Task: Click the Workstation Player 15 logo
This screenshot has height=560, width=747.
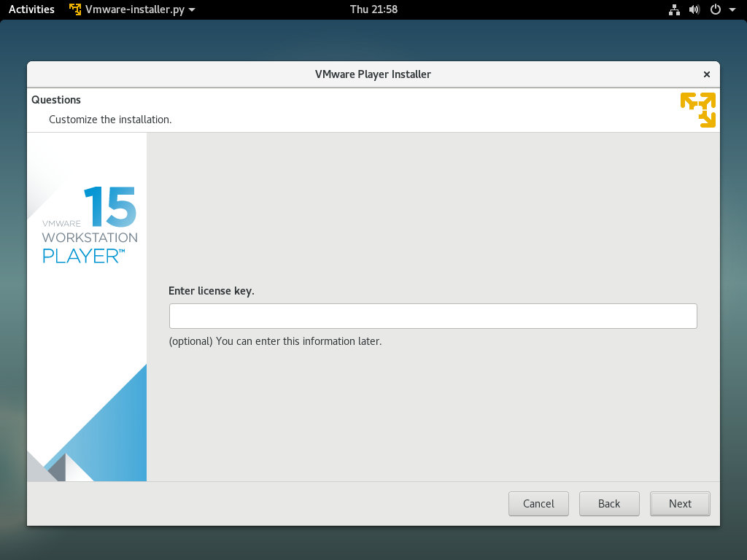Action: click(90, 225)
